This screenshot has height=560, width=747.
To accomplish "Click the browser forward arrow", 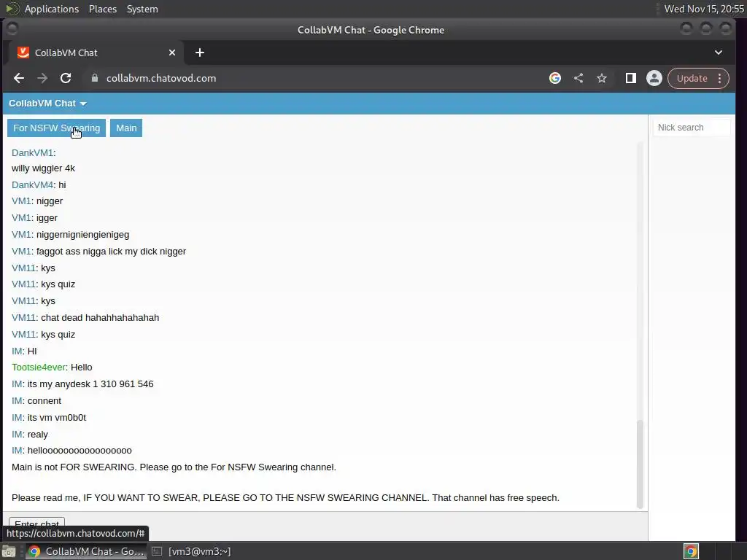I will tap(42, 78).
